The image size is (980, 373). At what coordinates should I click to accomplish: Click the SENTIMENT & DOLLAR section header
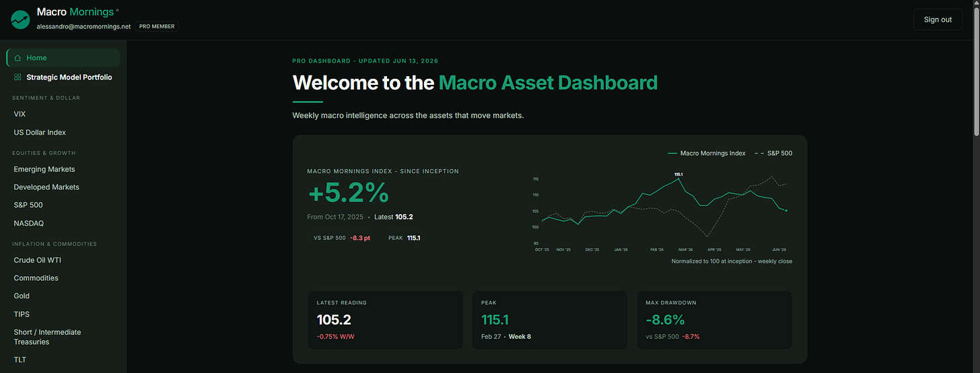[x=46, y=98]
